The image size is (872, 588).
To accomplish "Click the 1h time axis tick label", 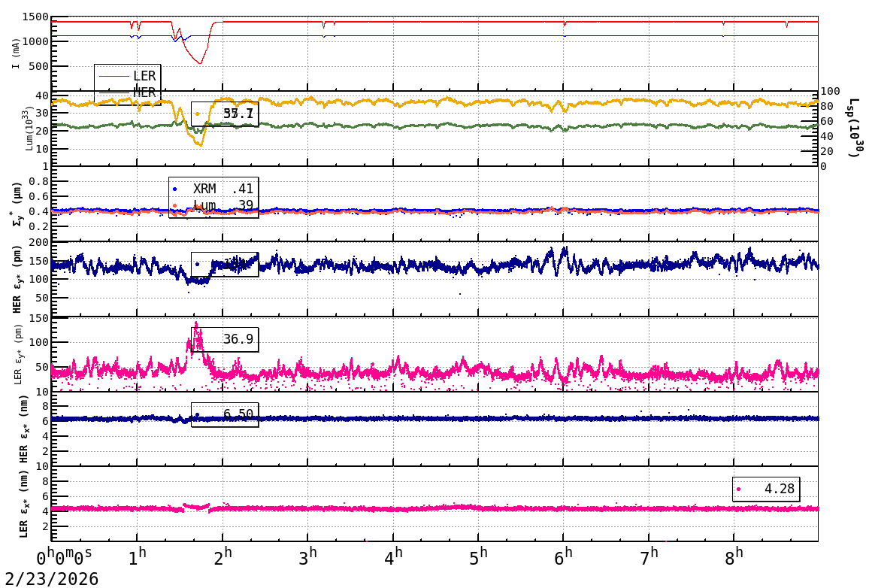I will 138,556.
